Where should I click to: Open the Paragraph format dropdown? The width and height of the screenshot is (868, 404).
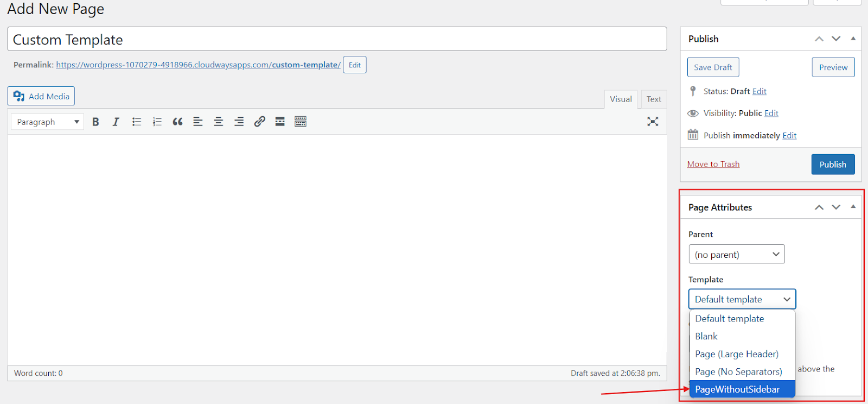click(x=48, y=122)
